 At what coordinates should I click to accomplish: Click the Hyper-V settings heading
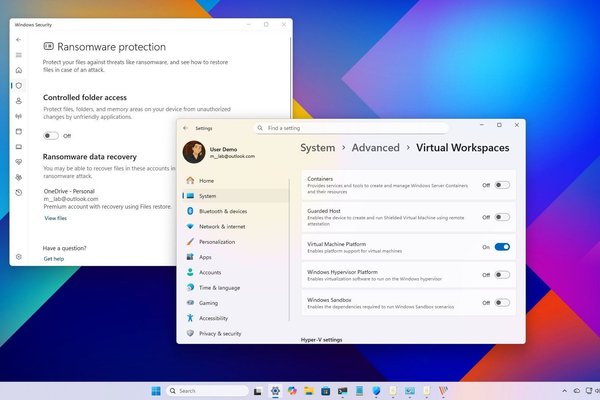[321, 340]
